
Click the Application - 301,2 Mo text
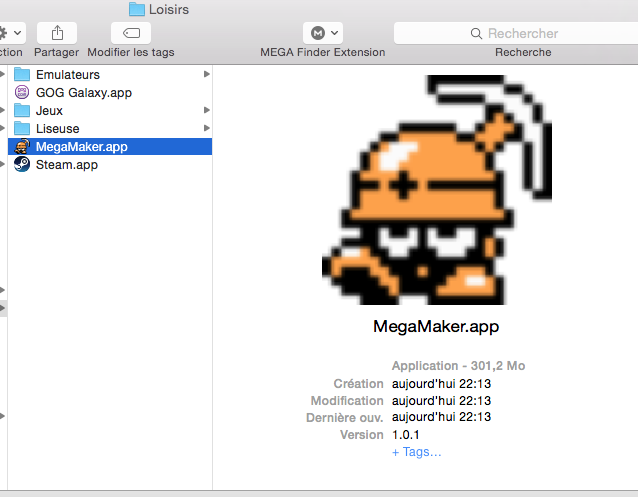coord(459,366)
